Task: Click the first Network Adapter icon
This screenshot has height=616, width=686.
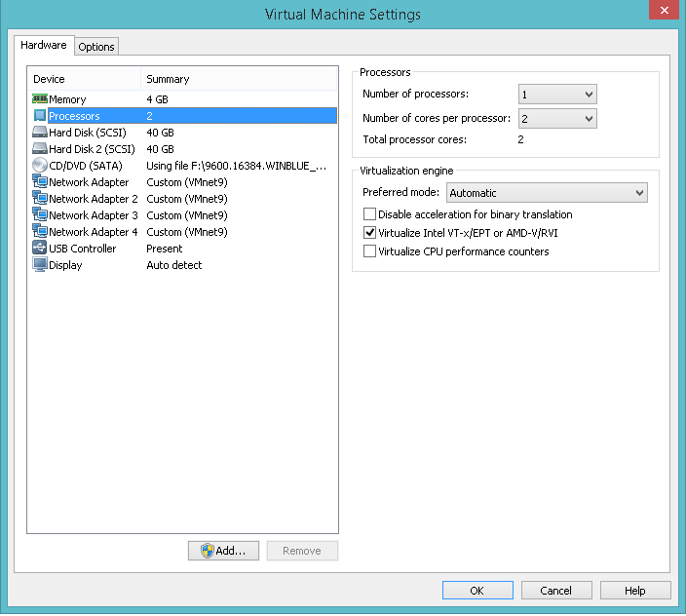Action: pos(40,181)
